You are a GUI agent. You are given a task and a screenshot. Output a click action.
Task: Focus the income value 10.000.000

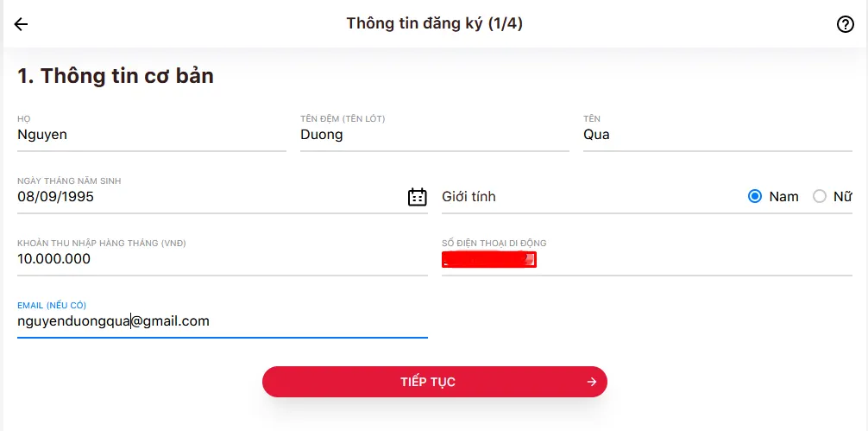pos(54,259)
